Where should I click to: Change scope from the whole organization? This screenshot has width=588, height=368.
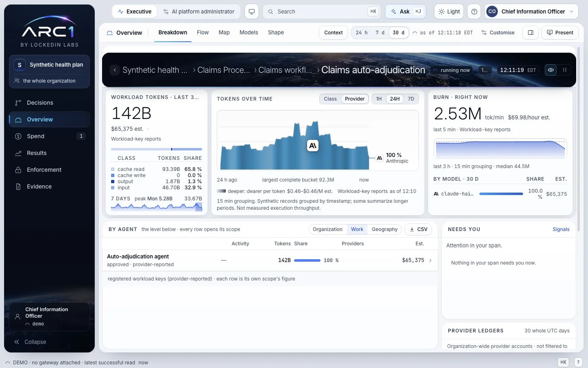[x=49, y=81]
